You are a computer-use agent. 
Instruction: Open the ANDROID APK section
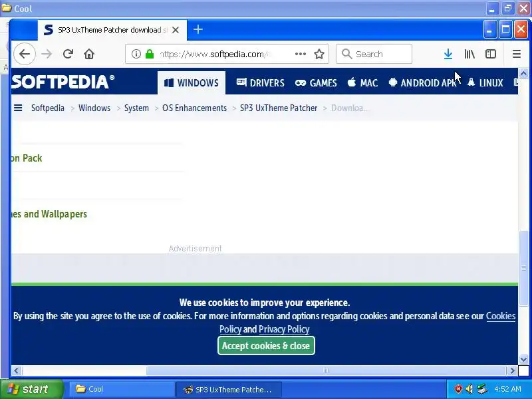click(422, 82)
